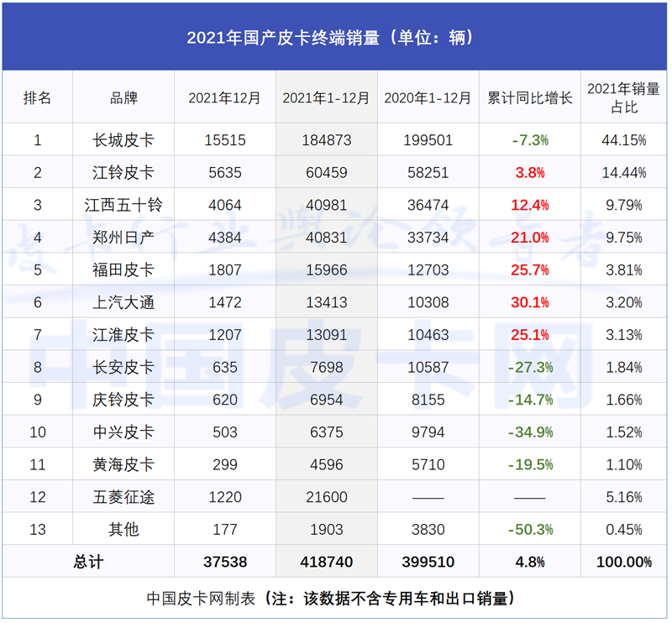Click the '2020年1-12月' column header
This screenshot has width=672, height=623.
(428, 98)
